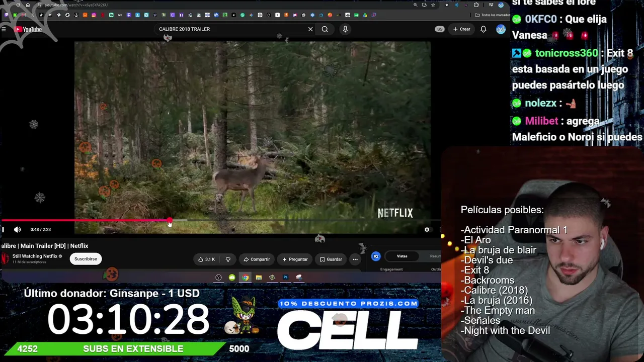Bookmark this page with the star
The height and width of the screenshot is (362, 644).
point(433,5)
